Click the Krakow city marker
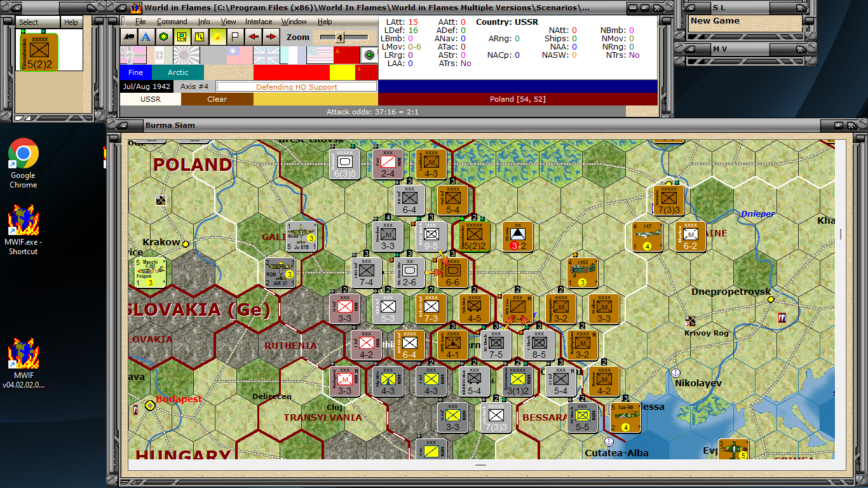 click(x=186, y=244)
